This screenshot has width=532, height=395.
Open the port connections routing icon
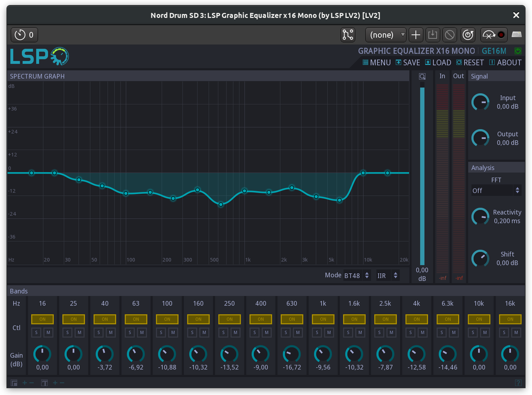[x=348, y=35]
